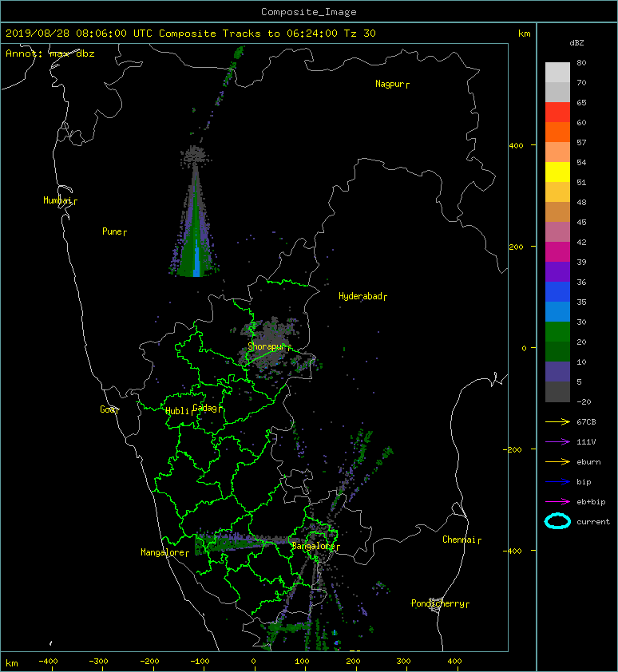This screenshot has width=618, height=672.
Task: Click the magenta eb+bip arrow icon
Action: pos(557,502)
